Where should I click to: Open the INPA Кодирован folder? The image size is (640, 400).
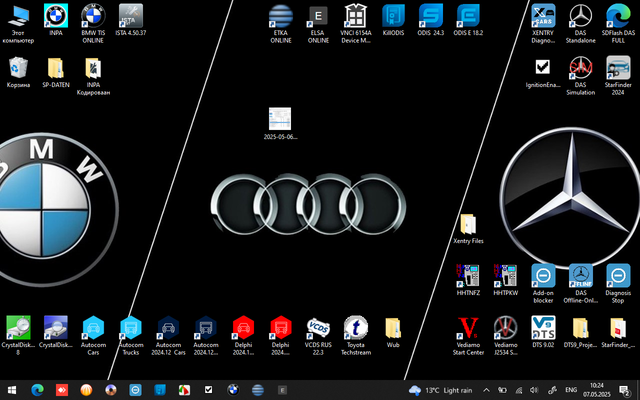[93, 76]
